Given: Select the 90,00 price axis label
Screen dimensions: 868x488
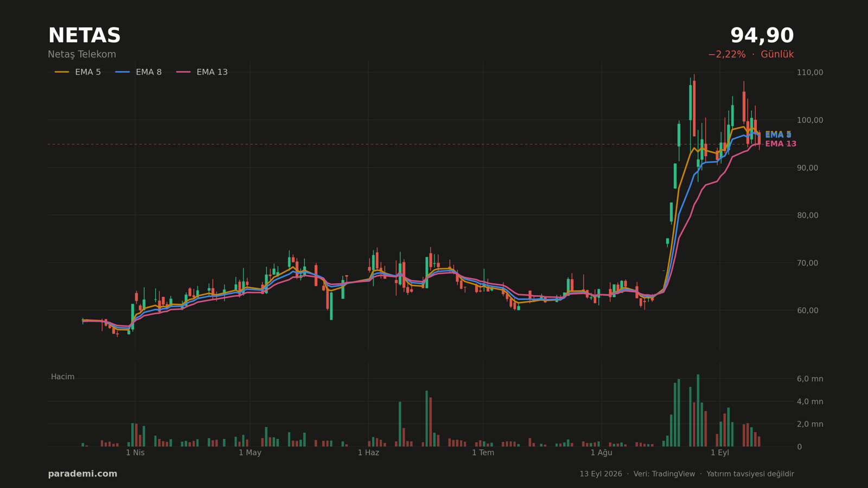Looking at the screenshot, I should click(808, 168).
